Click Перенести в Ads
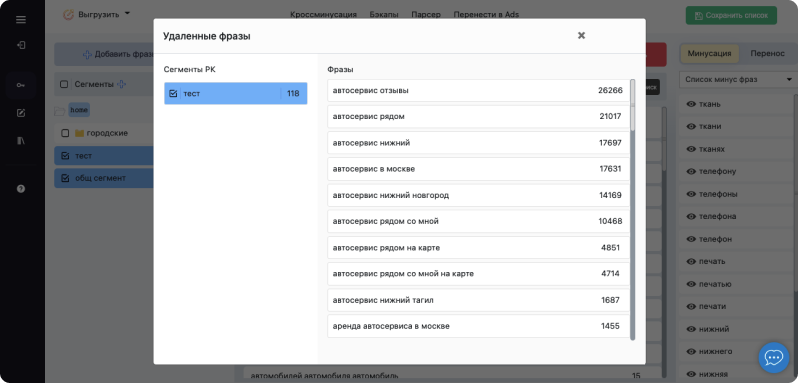Image resolution: width=798 pixels, height=383 pixels. tap(486, 15)
